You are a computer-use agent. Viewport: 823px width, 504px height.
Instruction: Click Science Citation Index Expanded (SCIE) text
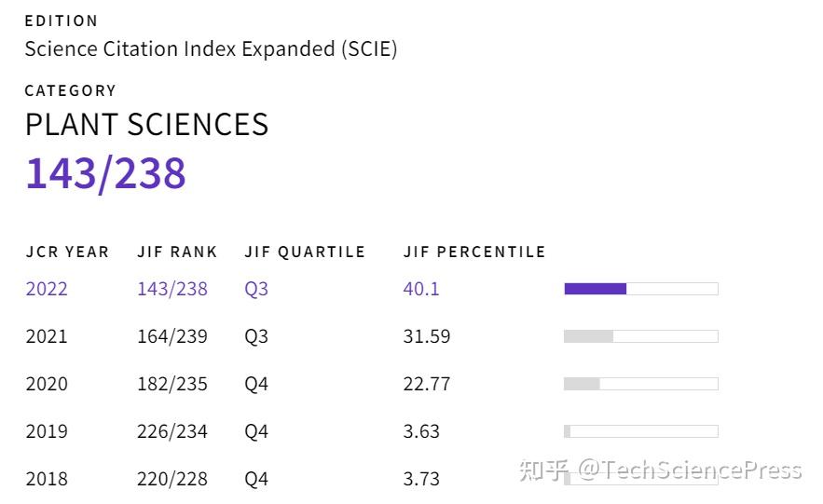(211, 49)
